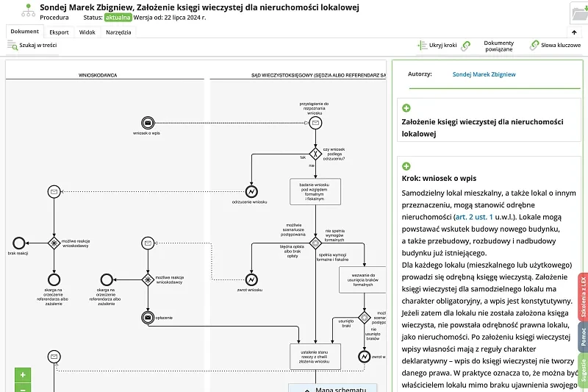
Task: Select the 'wniosek o wpis' start event icon
Action: pyautogui.click(x=148, y=123)
